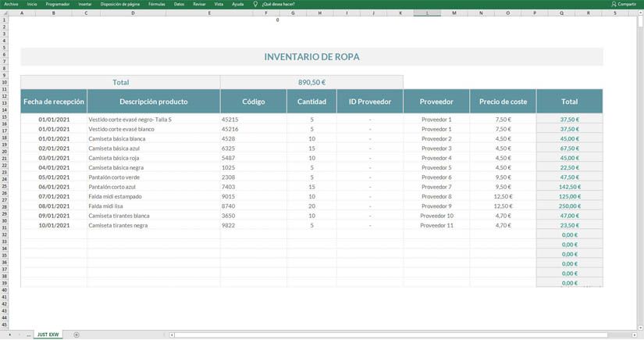Add a new sheet with the plus icon
The image size is (644, 340).
pyautogui.click(x=76, y=335)
